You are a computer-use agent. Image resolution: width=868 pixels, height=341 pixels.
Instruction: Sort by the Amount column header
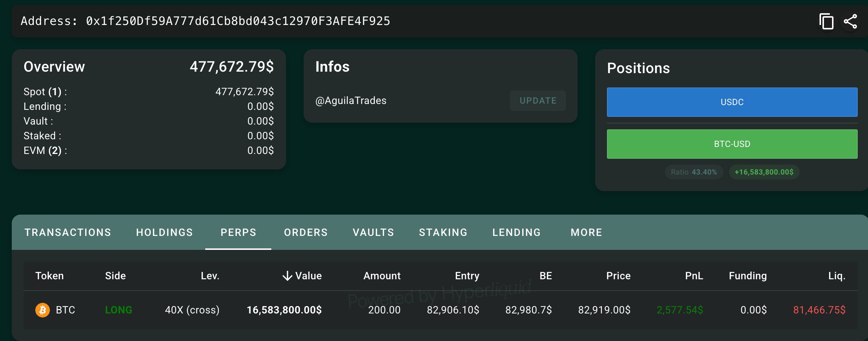[x=382, y=276]
